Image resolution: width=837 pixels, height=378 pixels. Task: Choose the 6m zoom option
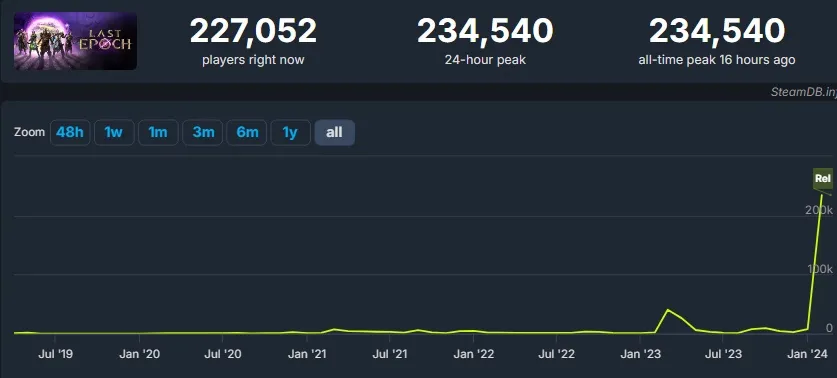(247, 132)
